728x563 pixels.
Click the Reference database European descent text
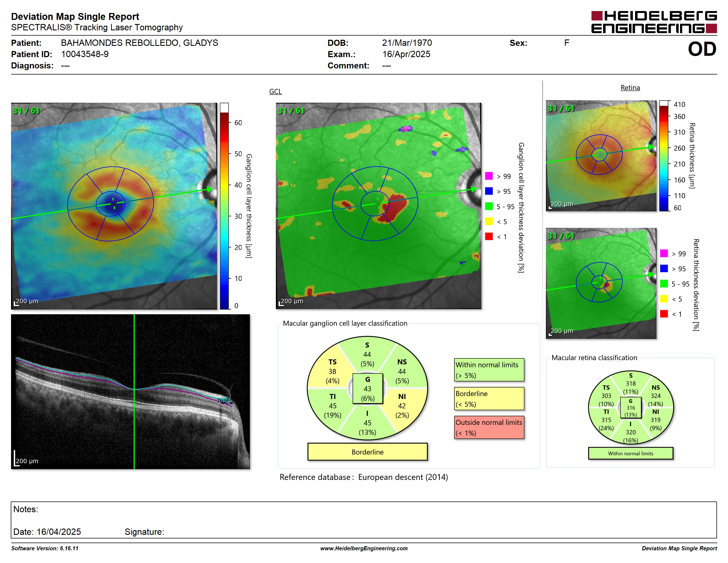[x=364, y=477]
